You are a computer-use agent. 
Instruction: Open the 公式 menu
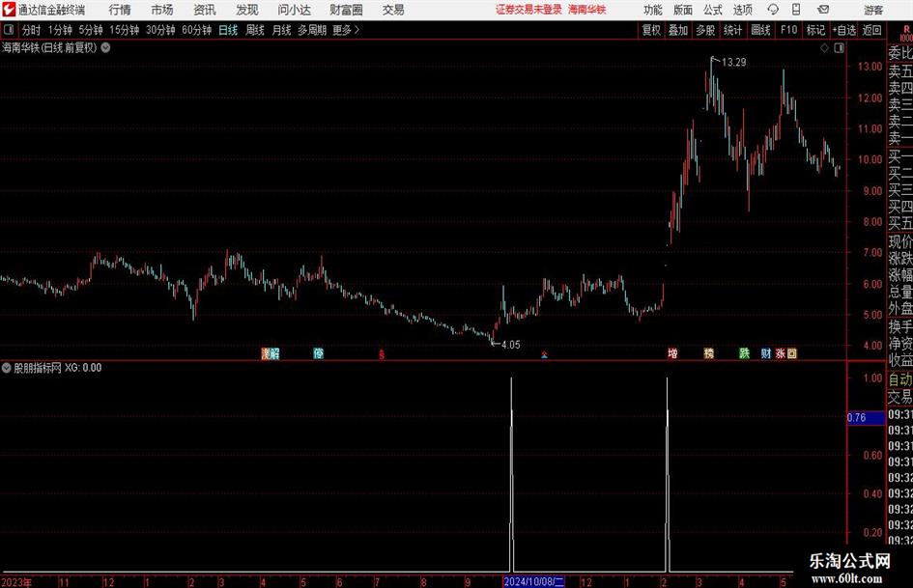click(713, 10)
